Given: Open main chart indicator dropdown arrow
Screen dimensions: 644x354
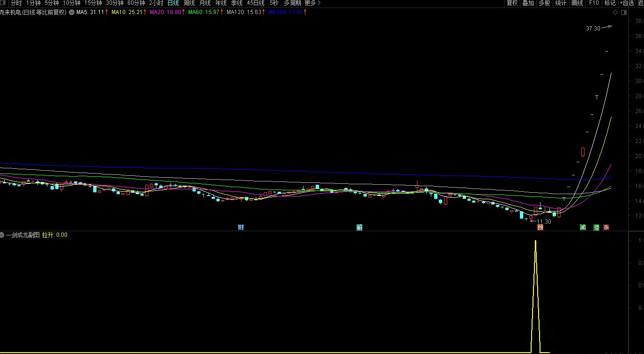Looking at the screenshot, I should (x=71, y=12).
